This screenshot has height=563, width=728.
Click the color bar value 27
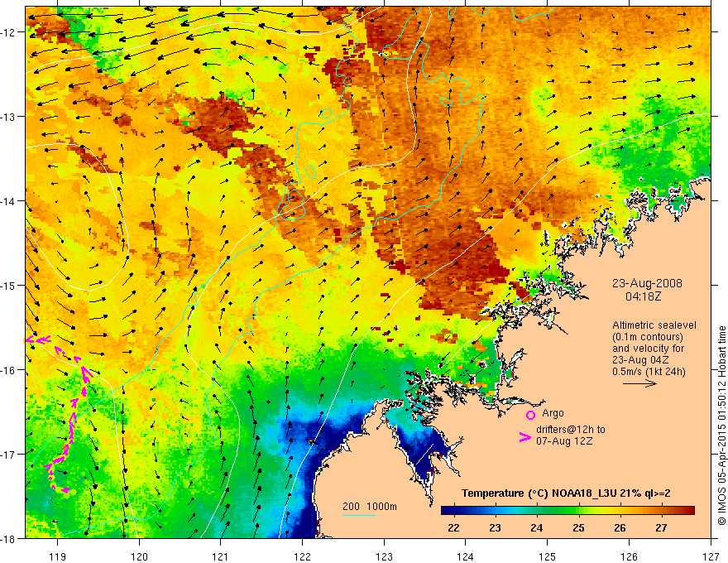click(x=661, y=528)
